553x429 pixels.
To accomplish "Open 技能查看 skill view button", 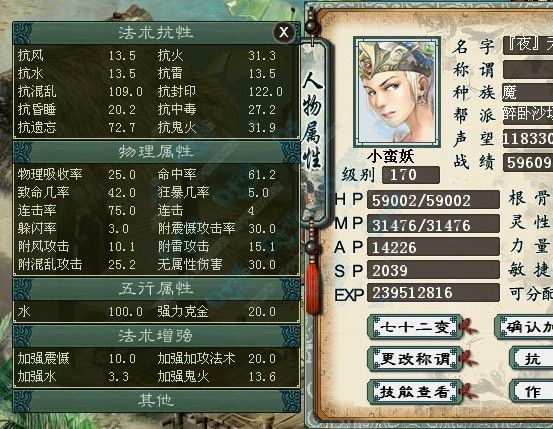I will pos(415,391).
